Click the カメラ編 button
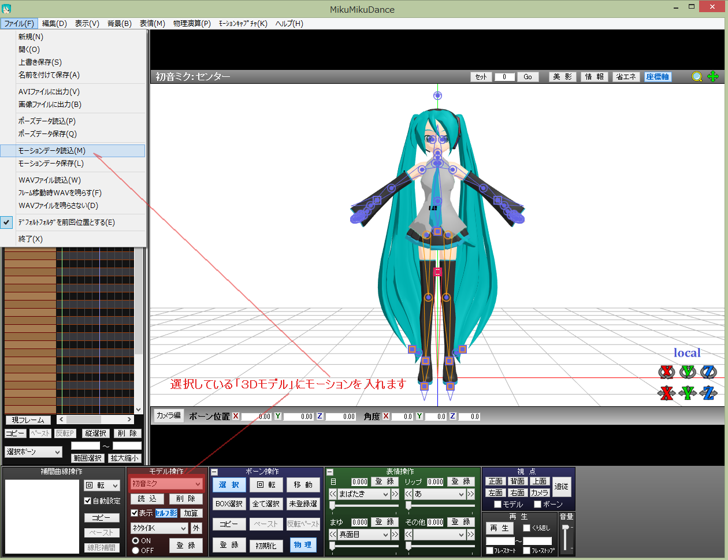728x560 pixels. (x=169, y=416)
